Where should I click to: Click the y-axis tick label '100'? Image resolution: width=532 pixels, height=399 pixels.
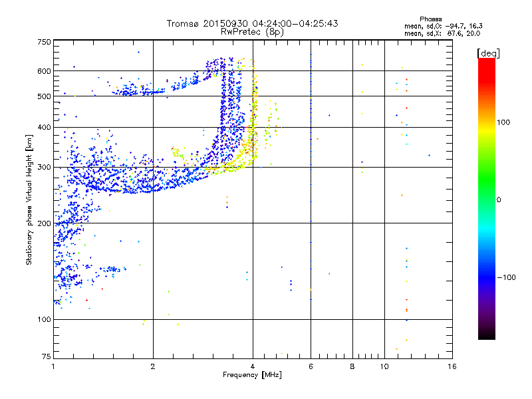point(44,319)
